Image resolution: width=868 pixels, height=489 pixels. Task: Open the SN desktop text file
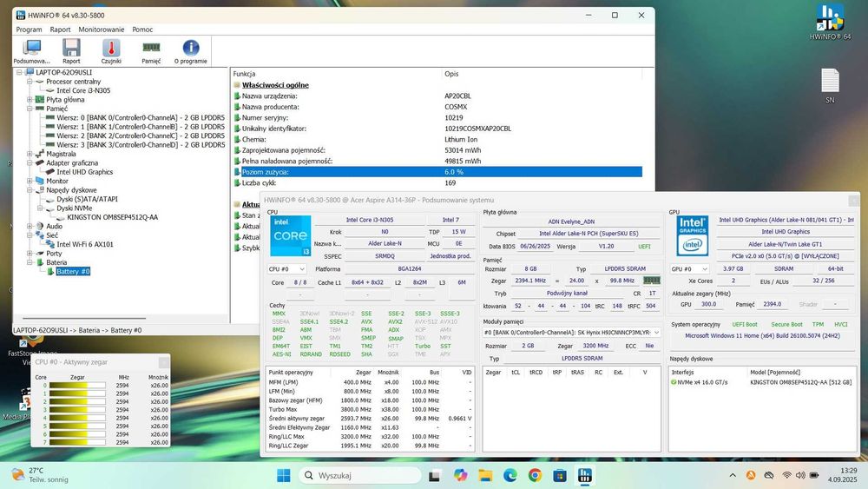[x=830, y=85]
